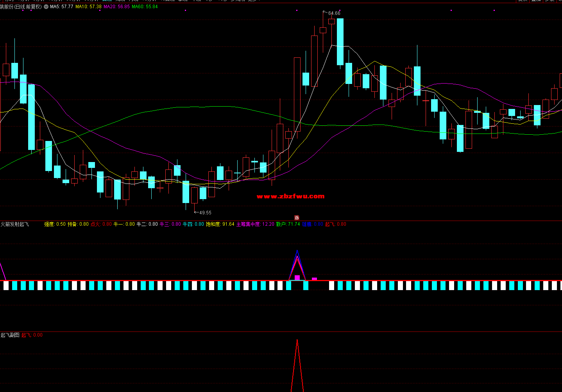Select the MA5 moving average label
Viewport: 562px width, 392px height.
(62, 7)
